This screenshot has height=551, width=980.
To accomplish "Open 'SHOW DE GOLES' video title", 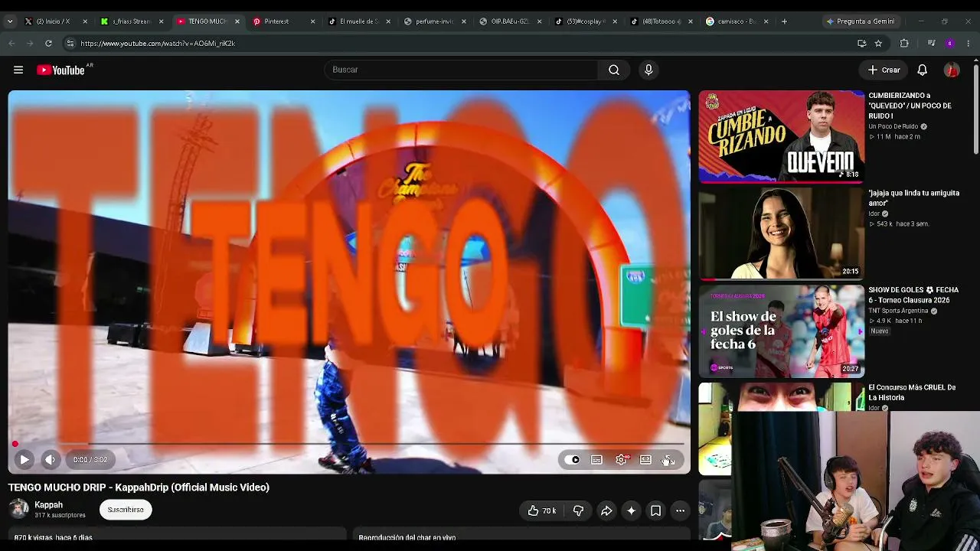I will click(x=913, y=295).
